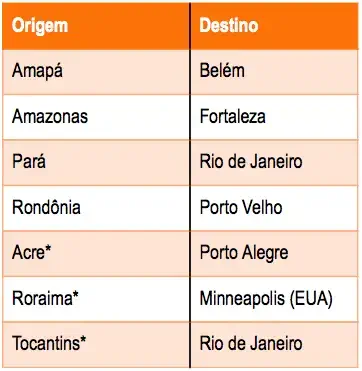Click the asterisk next to Acre
Viewport: 362px width, 371px height.
click(50, 250)
